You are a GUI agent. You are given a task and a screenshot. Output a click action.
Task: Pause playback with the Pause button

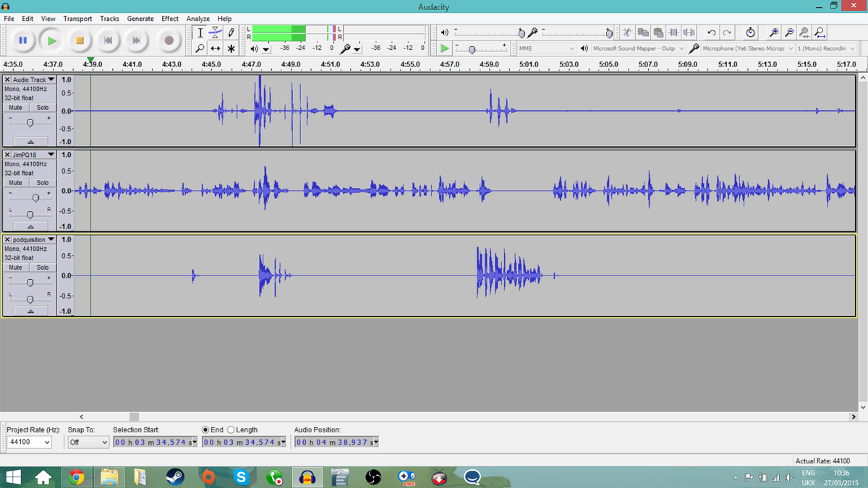22,40
